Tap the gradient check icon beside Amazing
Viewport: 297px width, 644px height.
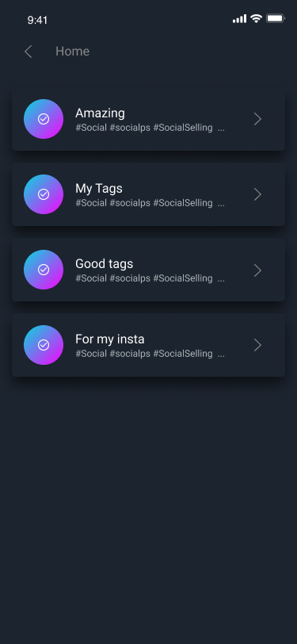click(x=44, y=119)
